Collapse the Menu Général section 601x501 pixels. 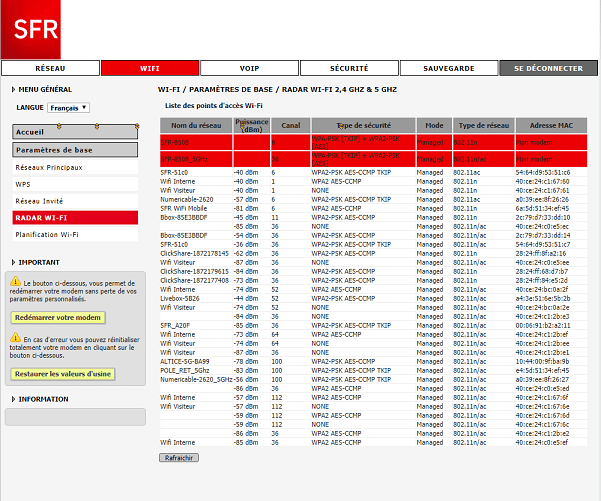tap(13, 89)
